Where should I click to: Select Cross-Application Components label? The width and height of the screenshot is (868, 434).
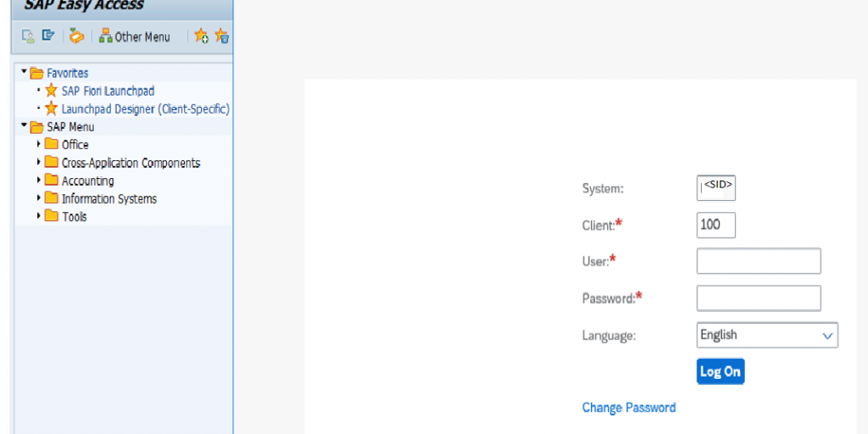click(131, 163)
